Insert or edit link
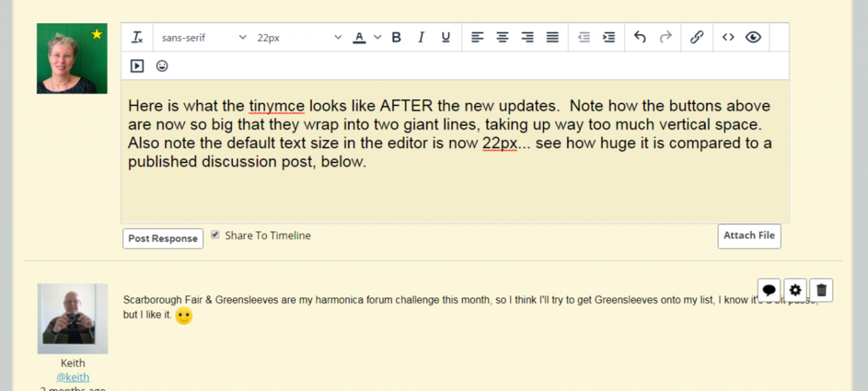This screenshot has width=868, height=391. click(x=696, y=38)
